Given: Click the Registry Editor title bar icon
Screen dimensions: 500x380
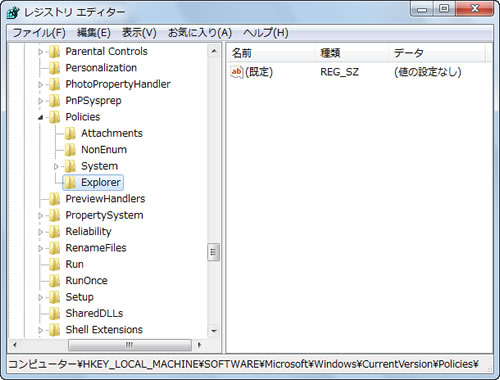Looking at the screenshot, I should tap(14, 13).
